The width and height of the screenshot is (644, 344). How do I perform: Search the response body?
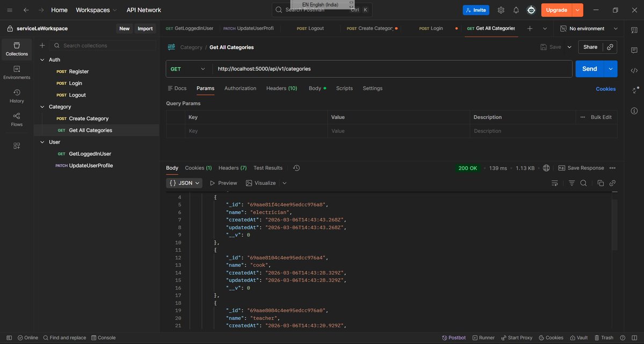click(583, 183)
